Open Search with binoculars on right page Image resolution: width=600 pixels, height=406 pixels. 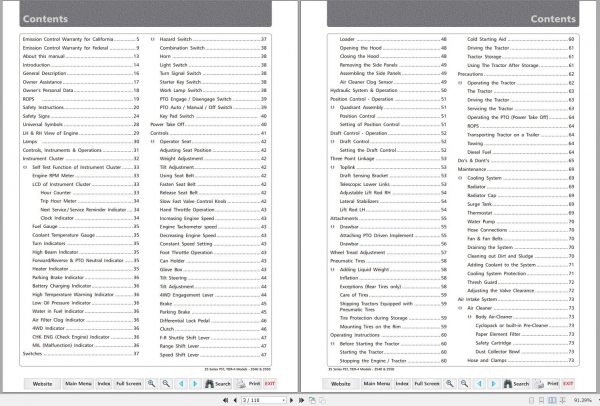(516, 383)
